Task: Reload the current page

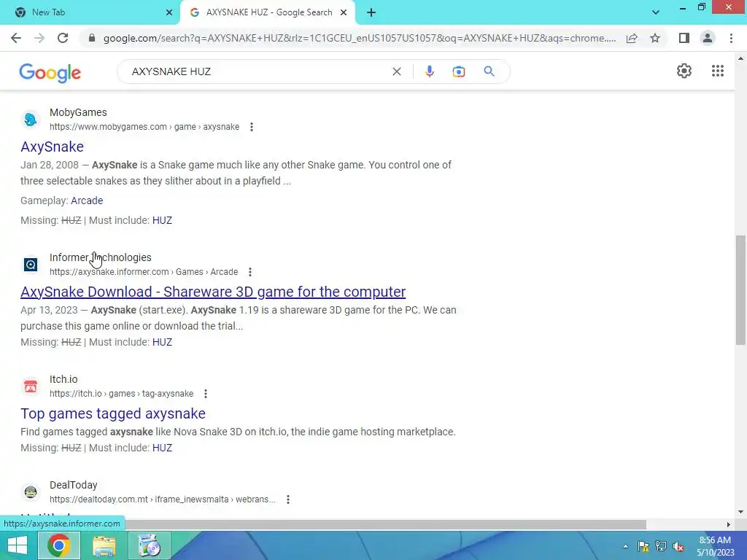Action: [63, 38]
